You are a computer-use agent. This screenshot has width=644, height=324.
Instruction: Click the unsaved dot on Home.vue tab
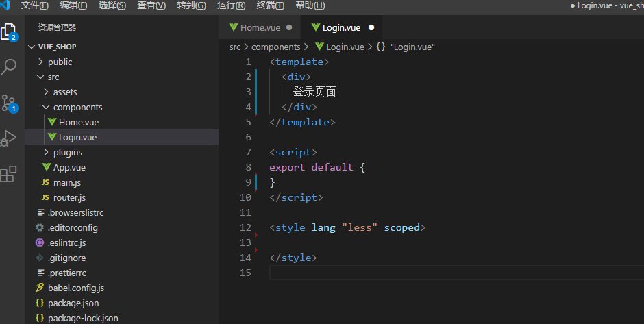pos(289,27)
